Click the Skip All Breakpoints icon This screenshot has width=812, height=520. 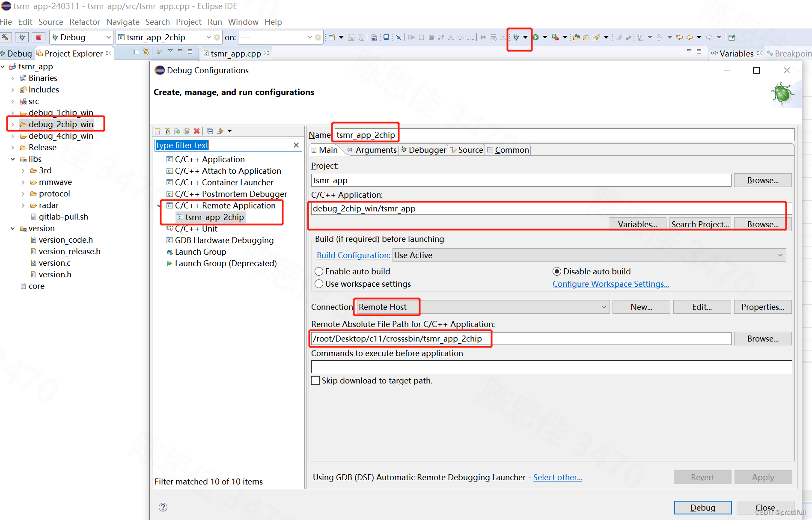pyautogui.click(x=398, y=37)
